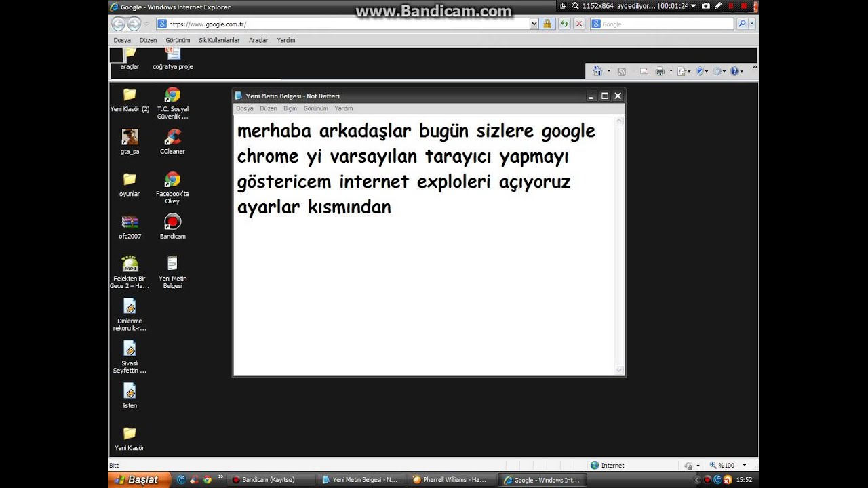
Task: Launch Internet Explorer from quick launch
Action: click(x=181, y=479)
